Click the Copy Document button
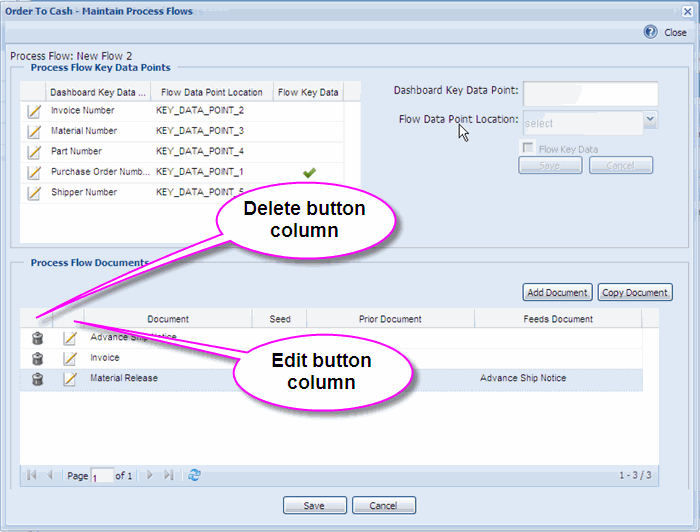Viewport: 700px width, 532px height. (635, 293)
